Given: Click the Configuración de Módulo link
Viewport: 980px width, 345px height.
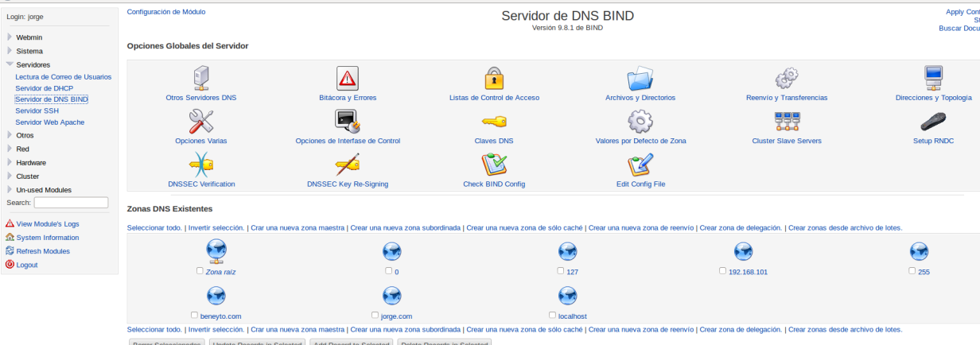Looking at the screenshot, I should (x=165, y=12).
